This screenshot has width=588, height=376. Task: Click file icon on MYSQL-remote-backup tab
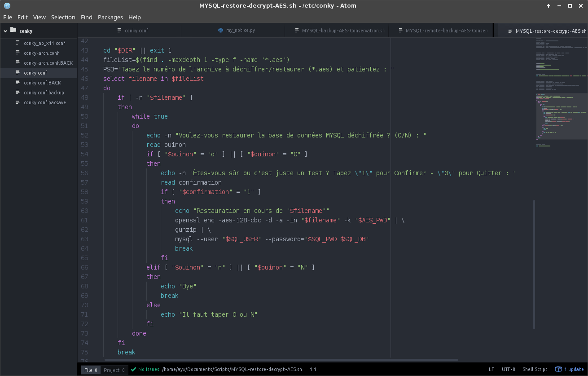[401, 31]
